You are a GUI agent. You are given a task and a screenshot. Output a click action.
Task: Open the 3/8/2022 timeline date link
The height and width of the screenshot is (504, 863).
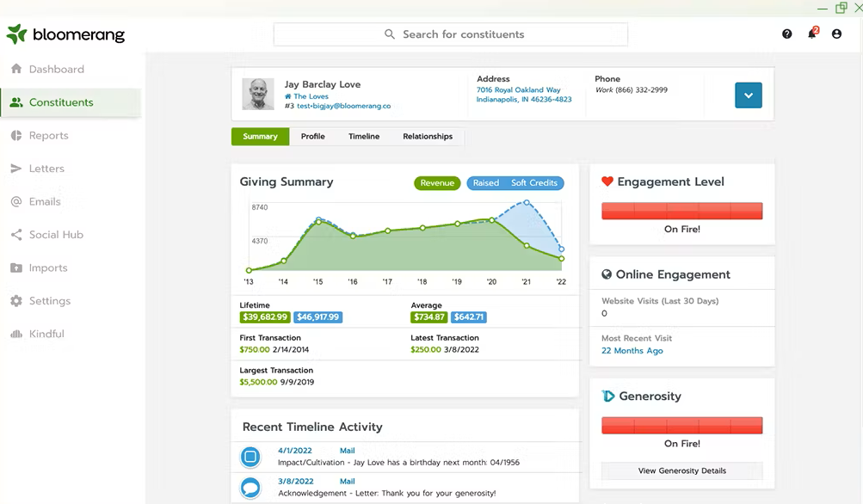[x=296, y=481]
